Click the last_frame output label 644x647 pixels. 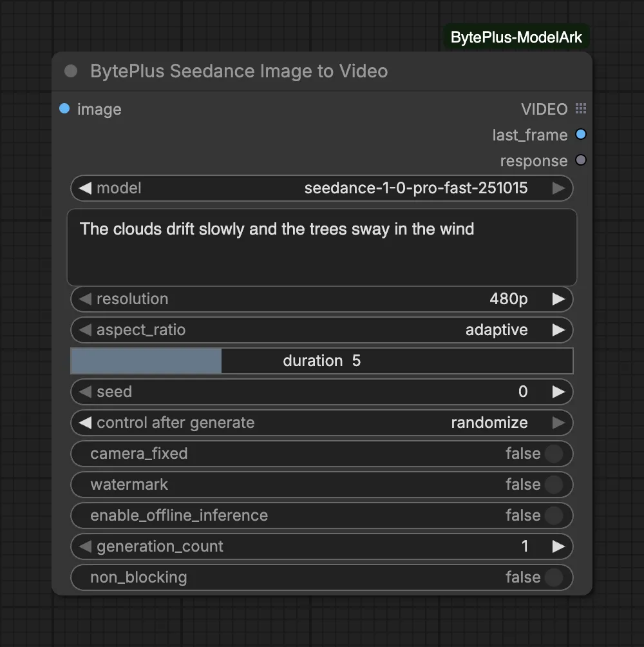[530, 135]
